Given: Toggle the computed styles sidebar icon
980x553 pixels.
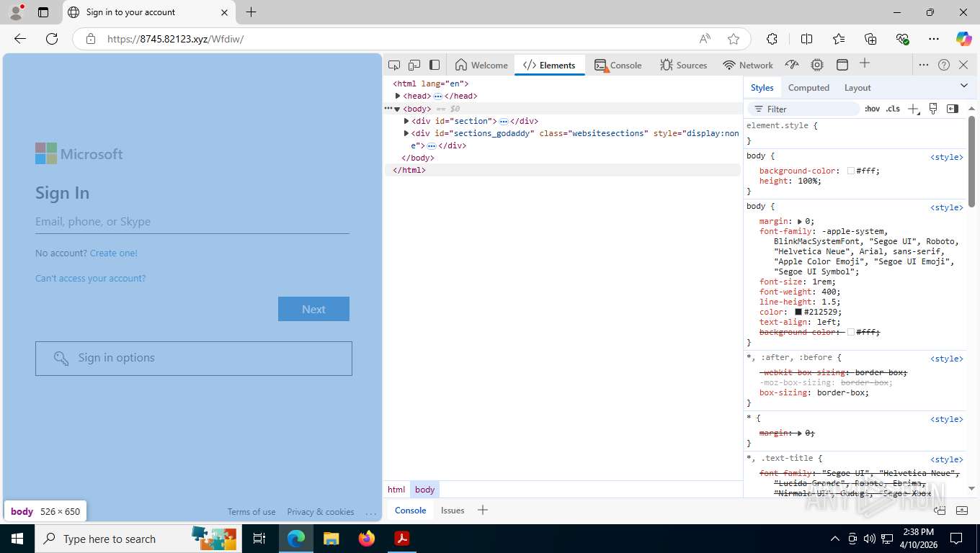Looking at the screenshot, I should (x=953, y=109).
